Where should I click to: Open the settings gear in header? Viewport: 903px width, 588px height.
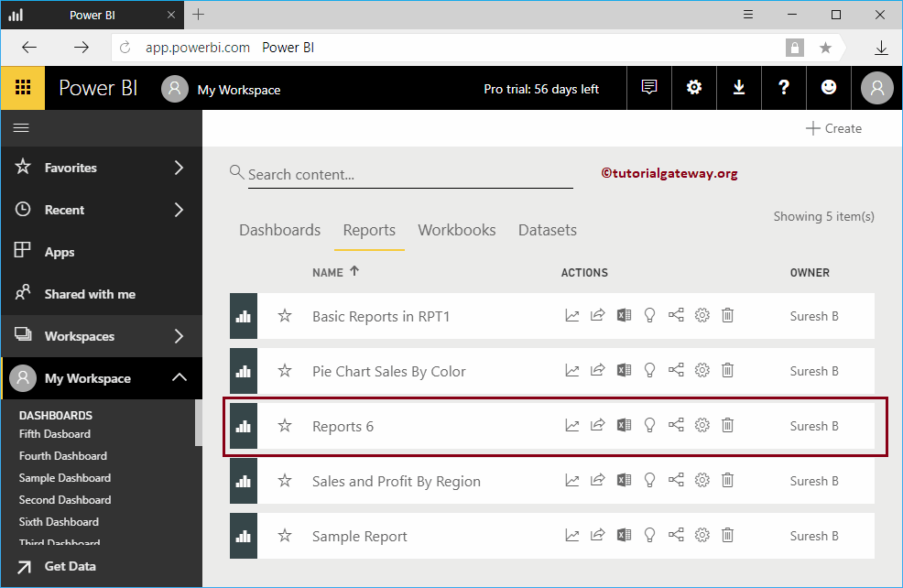point(694,88)
